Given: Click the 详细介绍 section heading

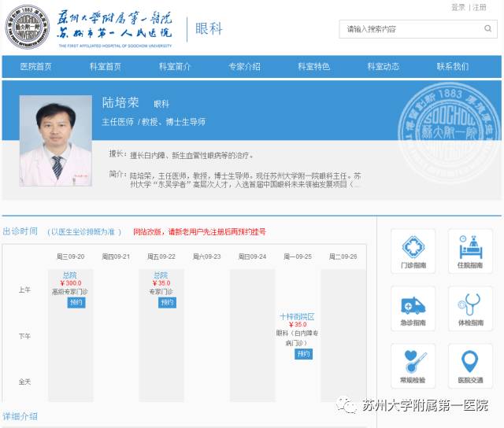Looking at the screenshot, I should coord(20,416).
